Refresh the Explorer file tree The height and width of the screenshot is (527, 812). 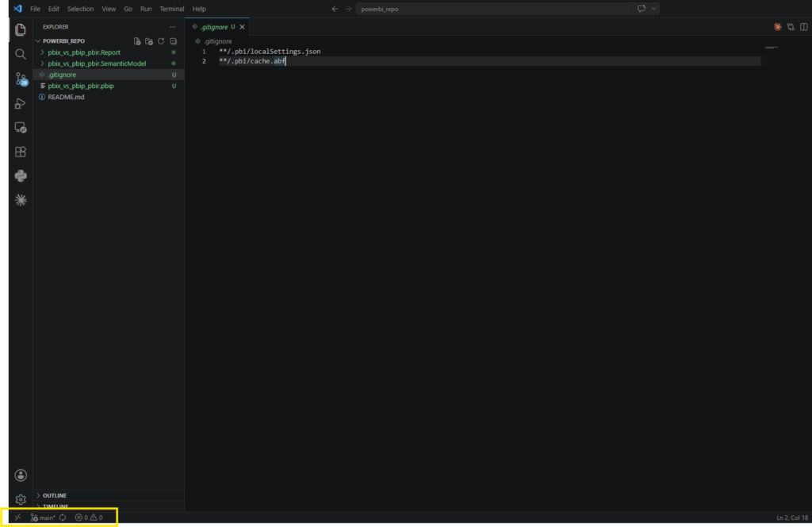click(x=161, y=41)
